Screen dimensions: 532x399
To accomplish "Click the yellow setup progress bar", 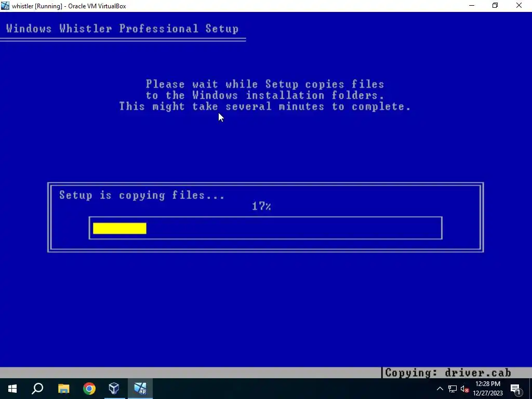I will 120,229.
